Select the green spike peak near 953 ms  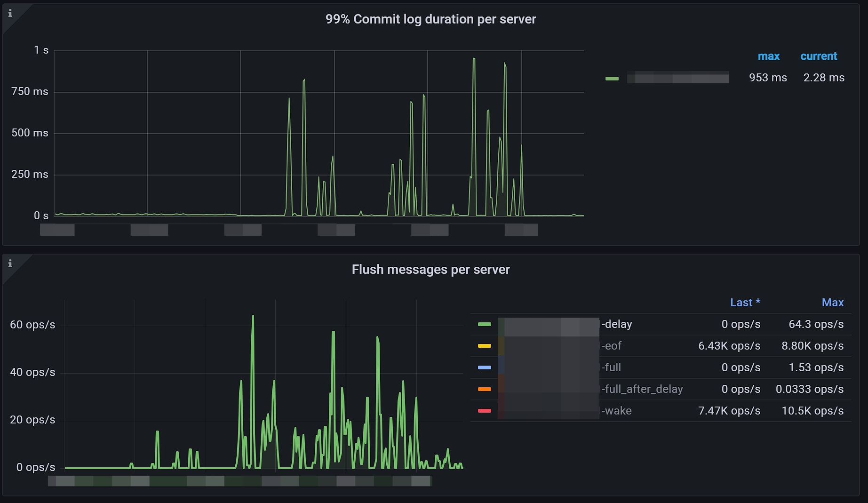474,59
